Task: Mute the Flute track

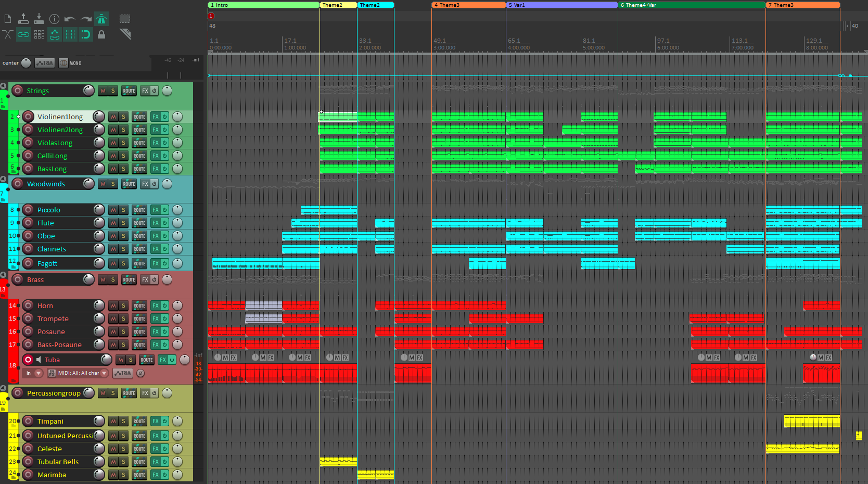Action: 113,223
